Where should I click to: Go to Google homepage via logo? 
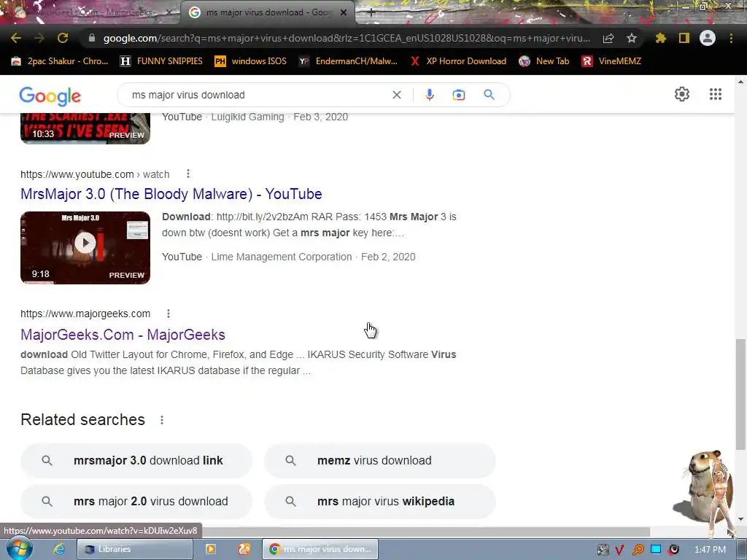(x=50, y=96)
